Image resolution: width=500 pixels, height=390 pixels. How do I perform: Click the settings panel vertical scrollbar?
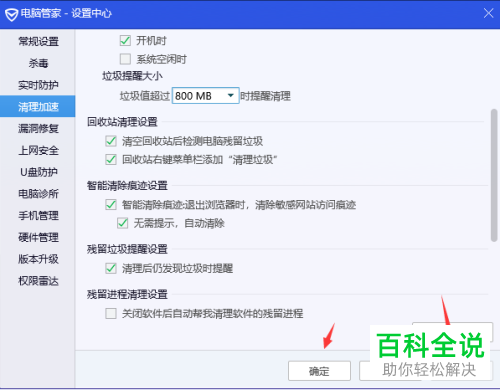point(494,175)
